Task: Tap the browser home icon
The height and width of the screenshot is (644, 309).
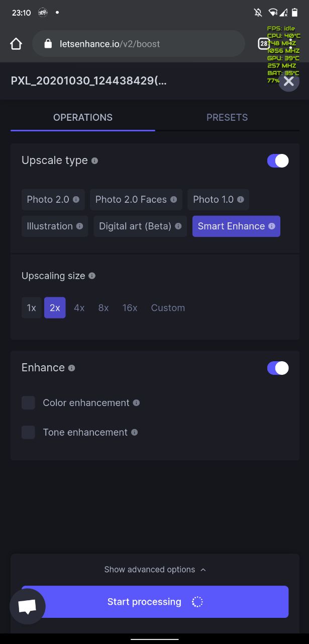Action: [x=16, y=44]
